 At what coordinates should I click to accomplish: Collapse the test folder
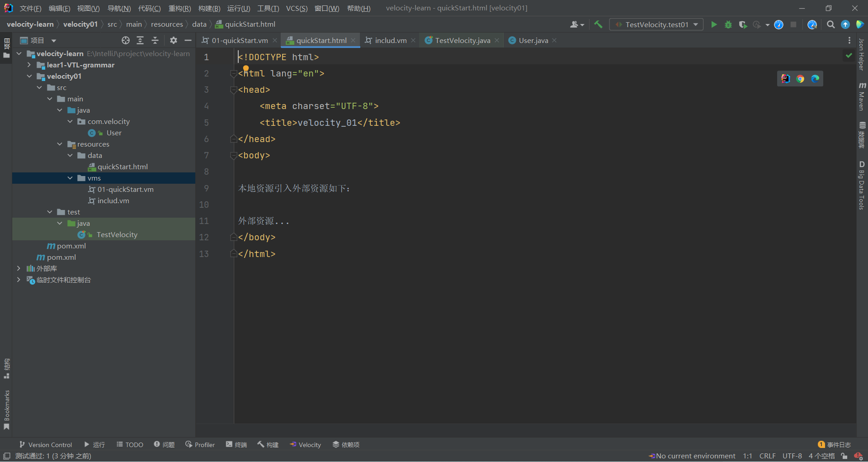coord(50,212)
